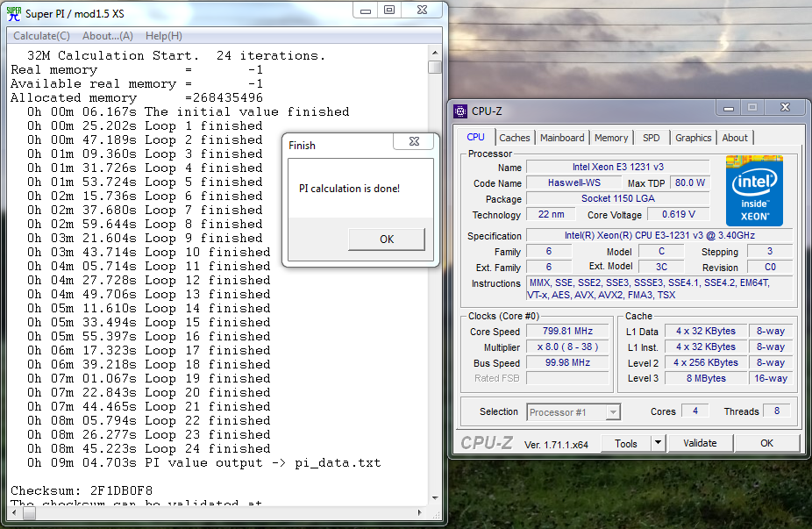
Task: Open the Calculate(C) menu in Super PI
Action: [41, 36]
